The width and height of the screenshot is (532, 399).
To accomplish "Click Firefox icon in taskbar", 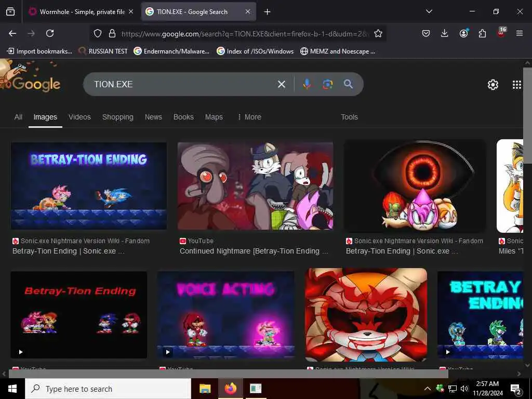I will [230, 389].
